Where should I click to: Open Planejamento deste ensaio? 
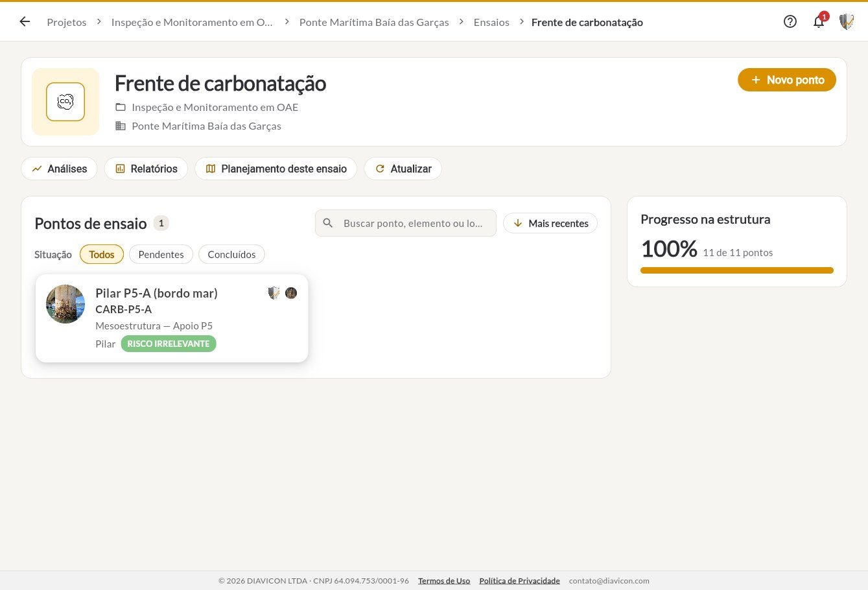[x=276, y=169]
